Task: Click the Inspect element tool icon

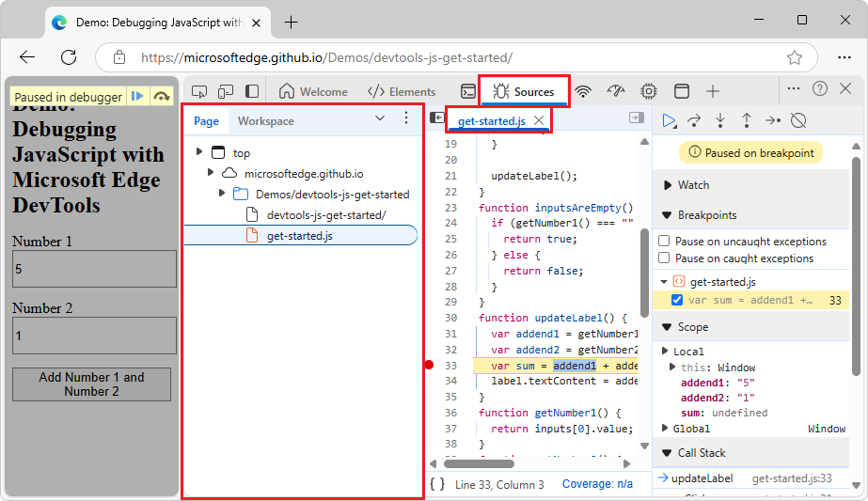Action: (199, 91)
